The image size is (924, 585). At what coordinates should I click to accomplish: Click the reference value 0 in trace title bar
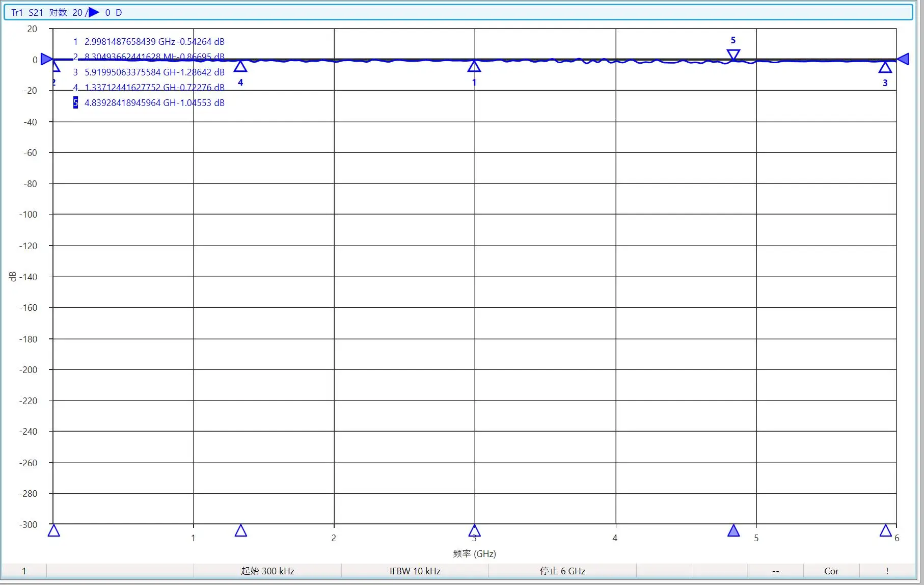(x=107, y=13)
